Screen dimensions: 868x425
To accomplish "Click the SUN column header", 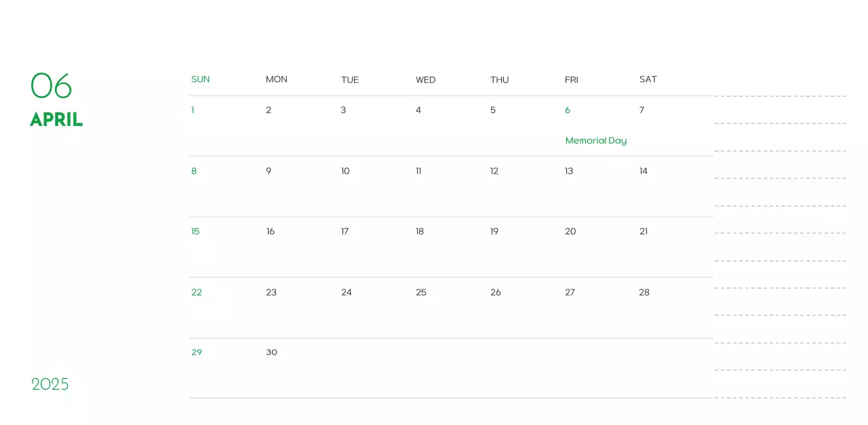I will (201, 79).
